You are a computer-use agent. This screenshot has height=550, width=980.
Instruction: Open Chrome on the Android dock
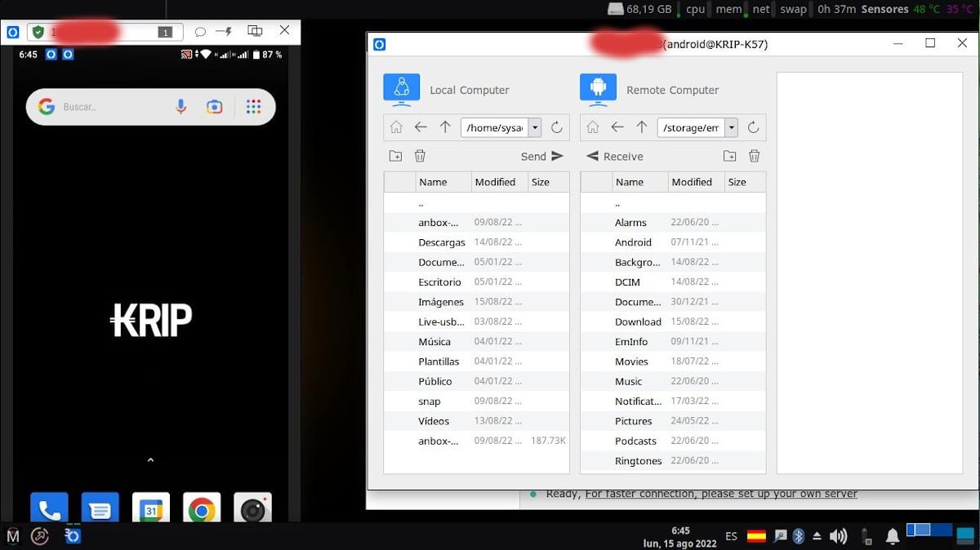202,508
